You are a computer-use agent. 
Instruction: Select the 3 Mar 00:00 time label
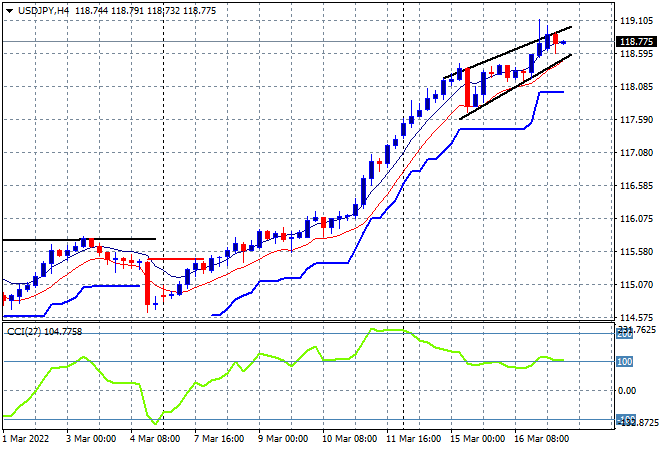91,439
